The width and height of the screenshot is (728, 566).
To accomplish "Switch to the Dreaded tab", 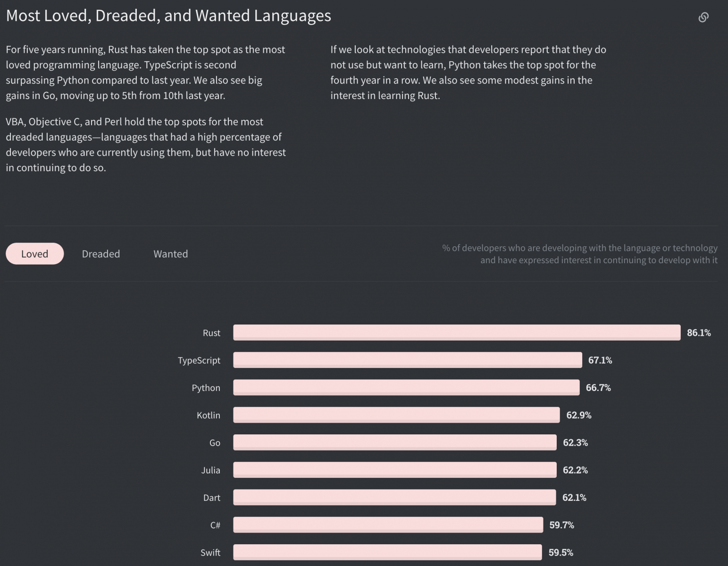I will tap(101, 254).
